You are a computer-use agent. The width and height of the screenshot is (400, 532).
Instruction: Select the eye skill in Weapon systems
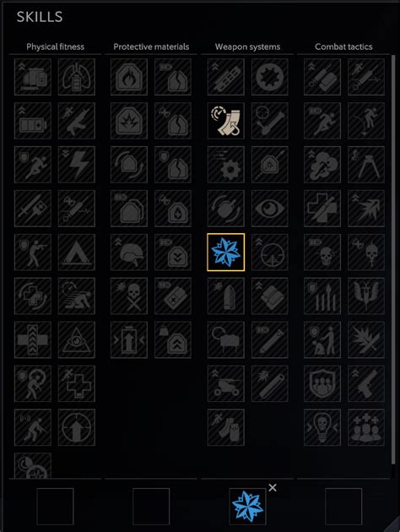pos(270,209)
